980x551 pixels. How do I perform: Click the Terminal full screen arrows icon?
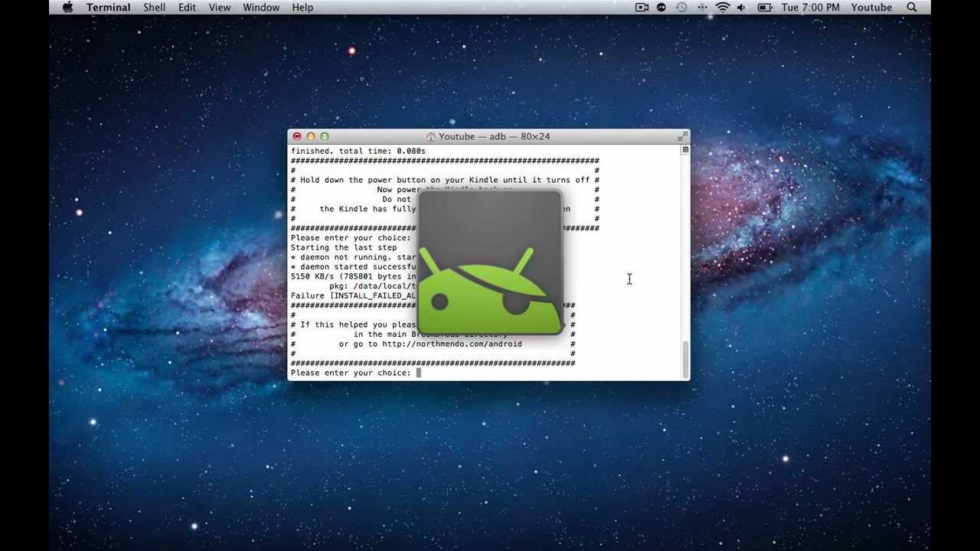tap(681, 136)
